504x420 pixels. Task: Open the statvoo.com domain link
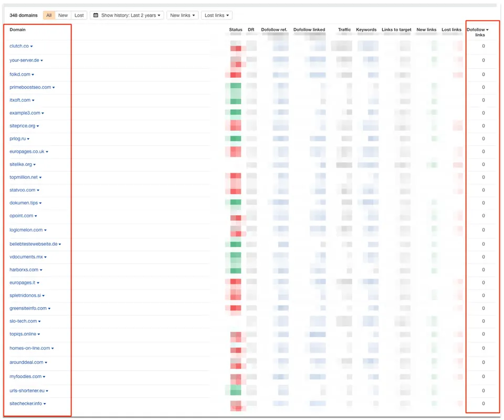coord(23,190)
